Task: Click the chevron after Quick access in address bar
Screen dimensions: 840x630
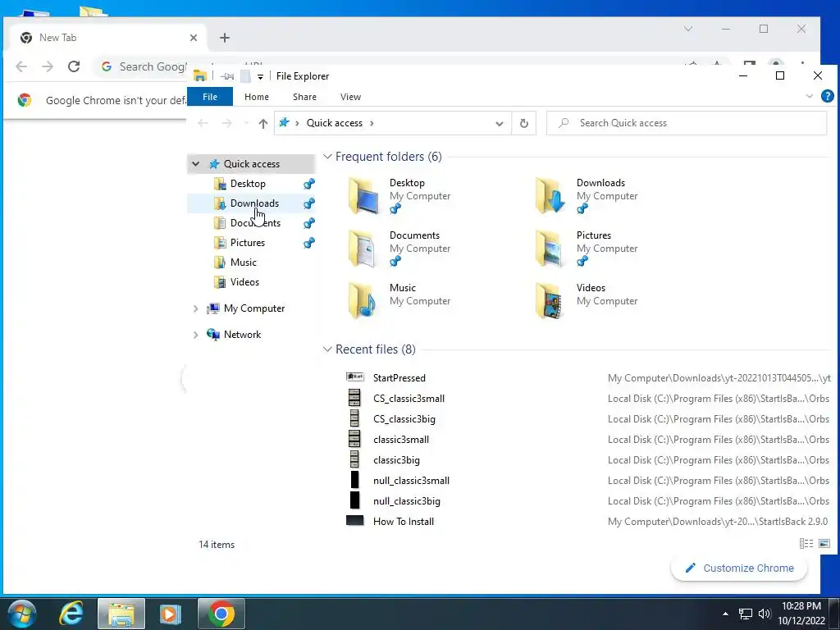Action: point(372,123)
